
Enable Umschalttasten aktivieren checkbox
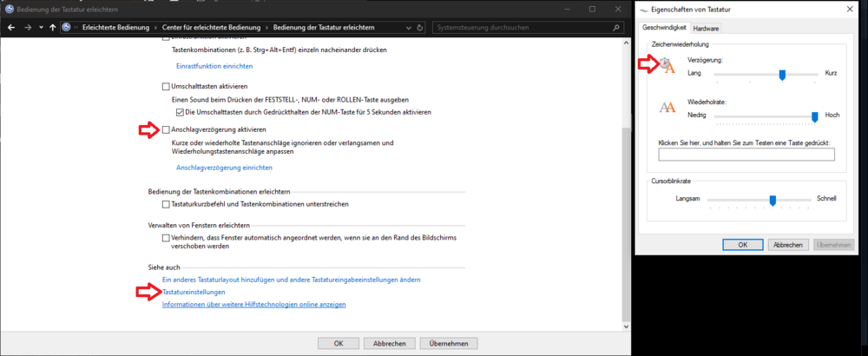tap(166, 87)
